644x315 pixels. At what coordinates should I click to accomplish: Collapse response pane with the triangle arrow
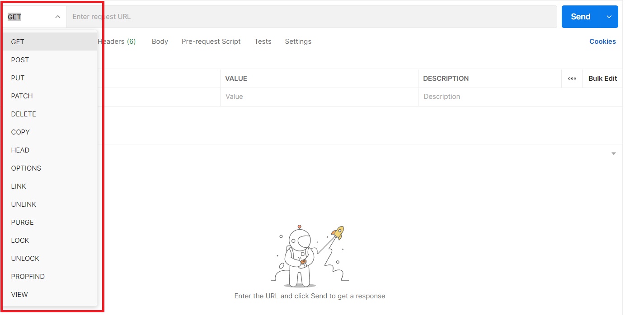tap(614, 154)
